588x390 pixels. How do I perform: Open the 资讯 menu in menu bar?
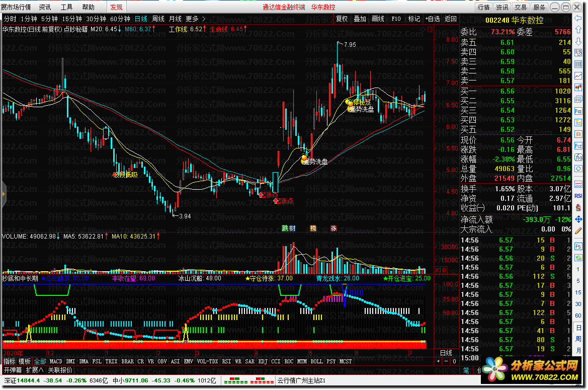pyautogui.click(x=45, y=7)
